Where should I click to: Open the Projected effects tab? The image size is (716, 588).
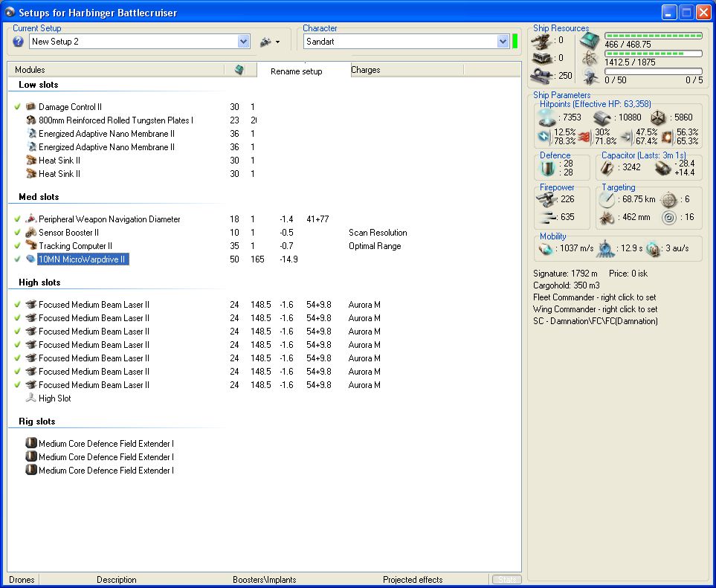413,580
